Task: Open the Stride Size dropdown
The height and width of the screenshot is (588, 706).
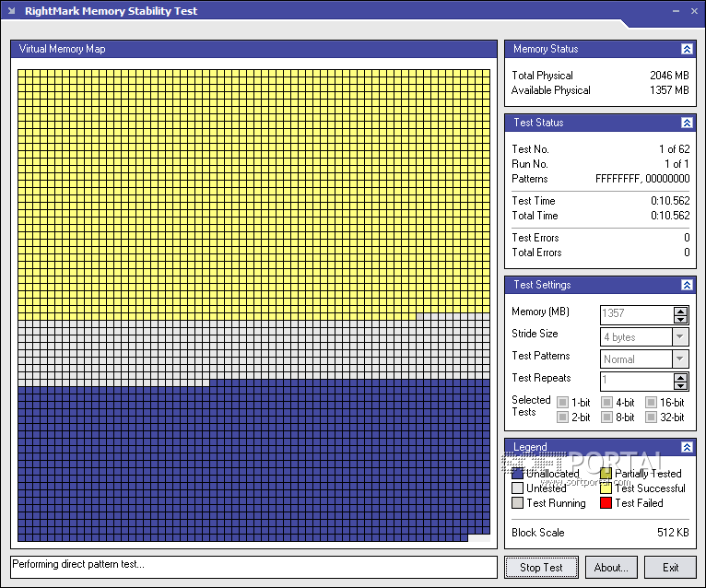Action: pos(680,336)
